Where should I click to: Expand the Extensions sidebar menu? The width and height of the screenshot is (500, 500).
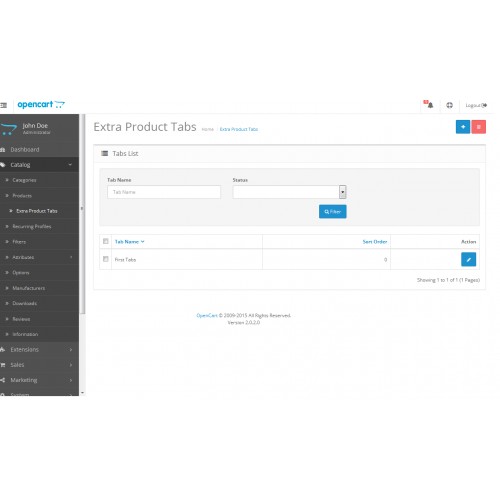pyautogui.click(x=39, y=349)
